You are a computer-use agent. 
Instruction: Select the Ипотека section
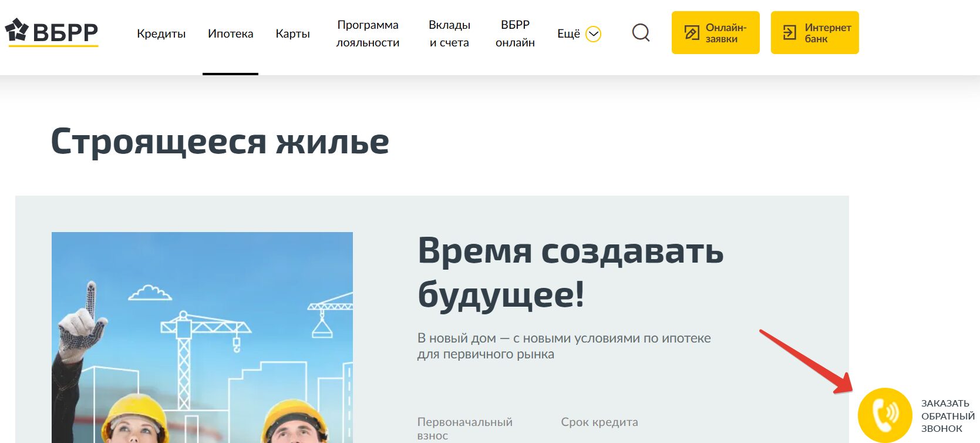point(230,34)
